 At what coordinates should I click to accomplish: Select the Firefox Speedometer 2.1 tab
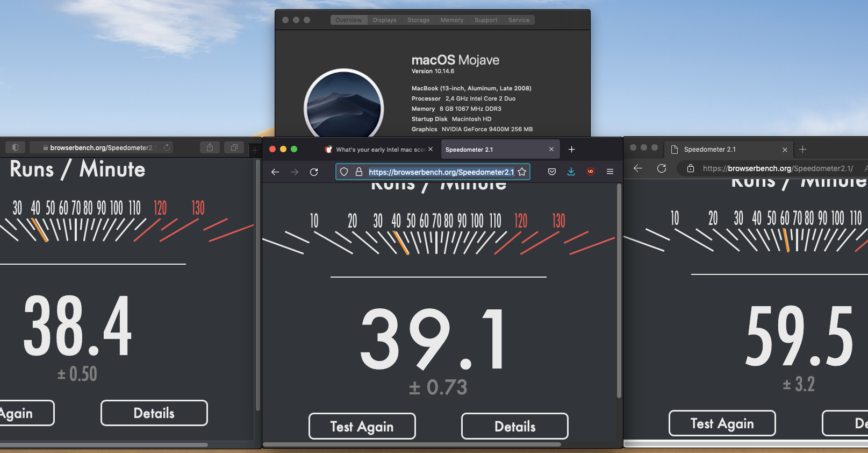click(x=500, y=150)
